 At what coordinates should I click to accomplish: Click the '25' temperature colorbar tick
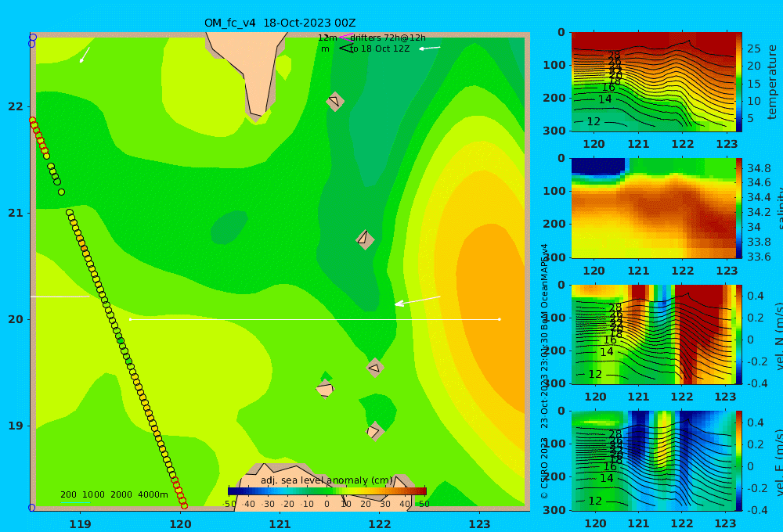[753, 49]
